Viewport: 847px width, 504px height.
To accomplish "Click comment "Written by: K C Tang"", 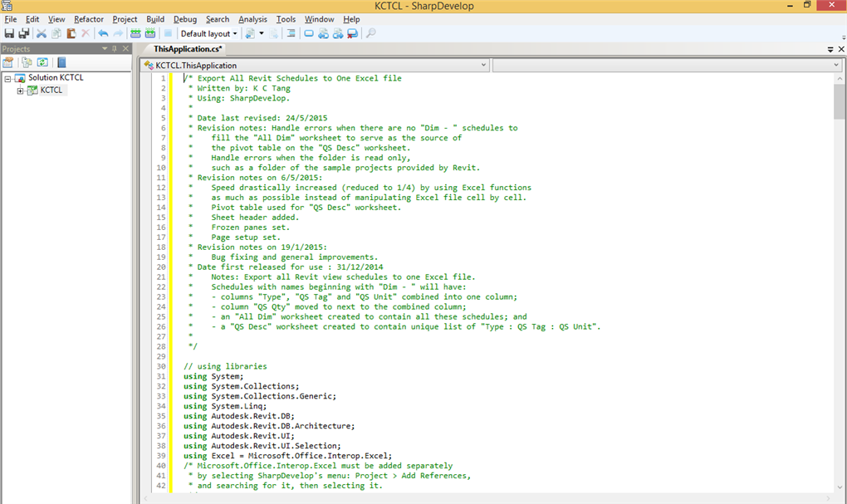I will [243, 88].
